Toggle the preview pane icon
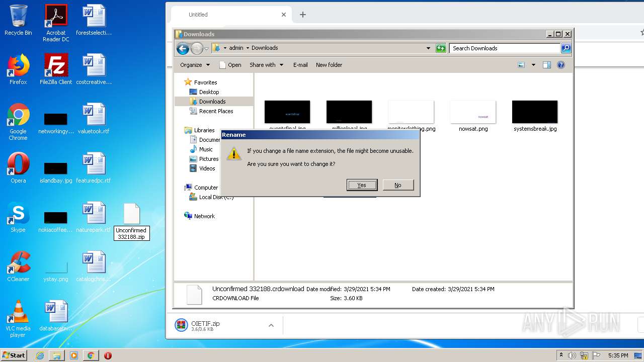 tap(547, 65)
